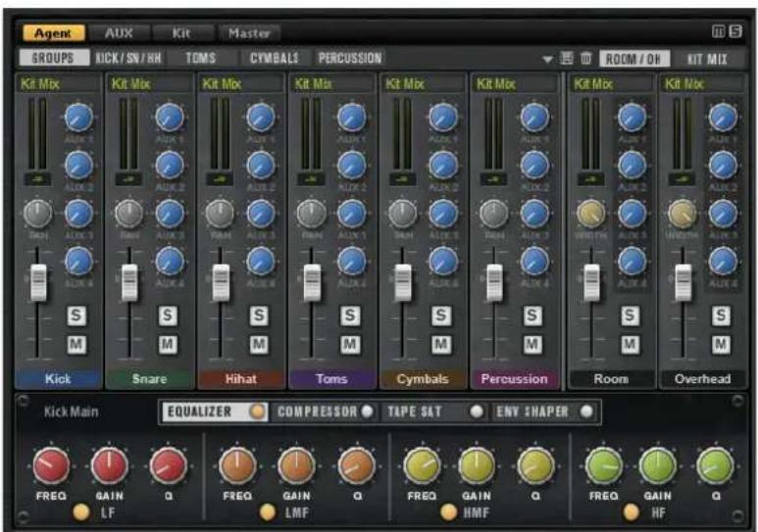
Task: Open Overhead channel Kit Mix output selector
Action: (702, 84)
